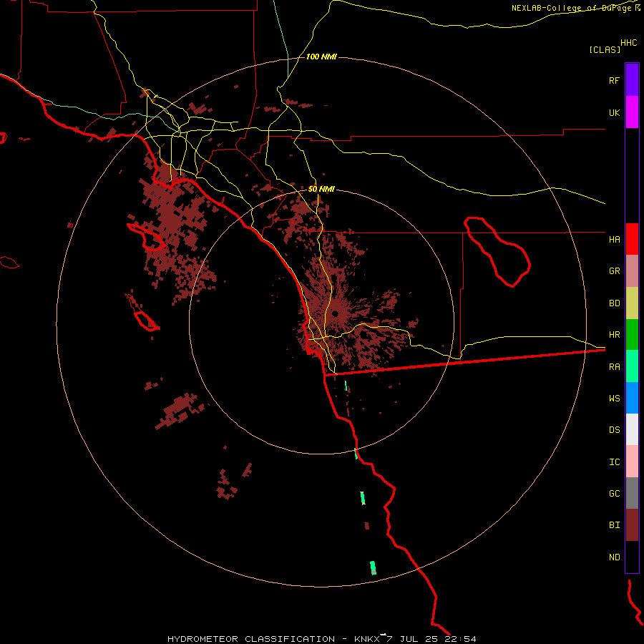Click the light green RA legend swatch

(632, 366)
